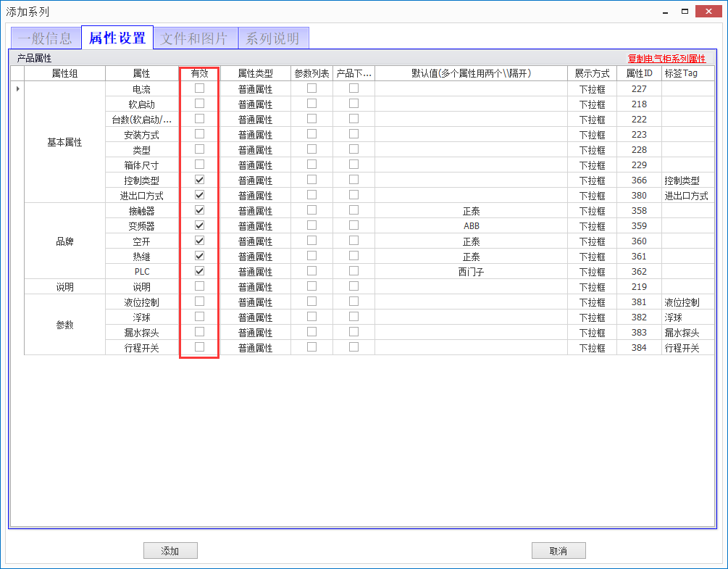Disable the 有效 checkbox for PLC
Image resolution: width=728 pixels, height=569 pixels.
(x=198, y=271)
